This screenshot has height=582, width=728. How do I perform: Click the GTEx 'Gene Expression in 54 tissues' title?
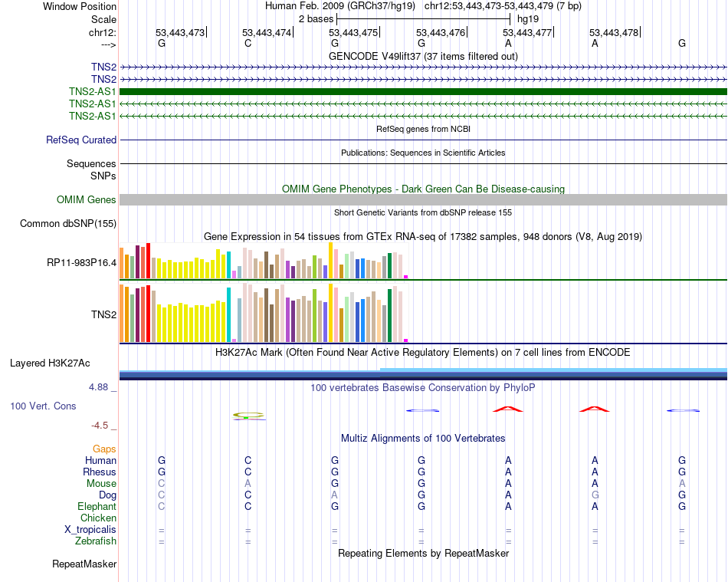(423, 236)
